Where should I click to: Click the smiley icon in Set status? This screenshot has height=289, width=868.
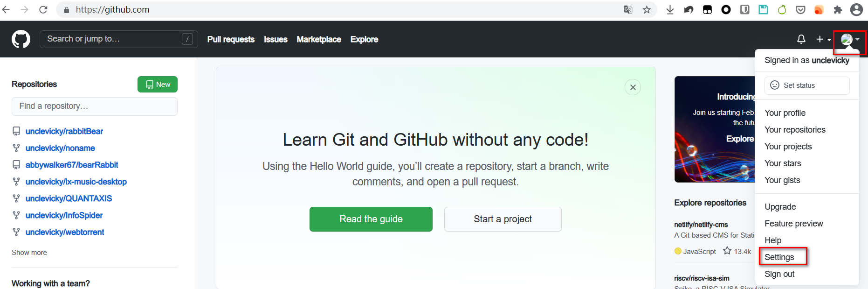[x=774, y=85]
